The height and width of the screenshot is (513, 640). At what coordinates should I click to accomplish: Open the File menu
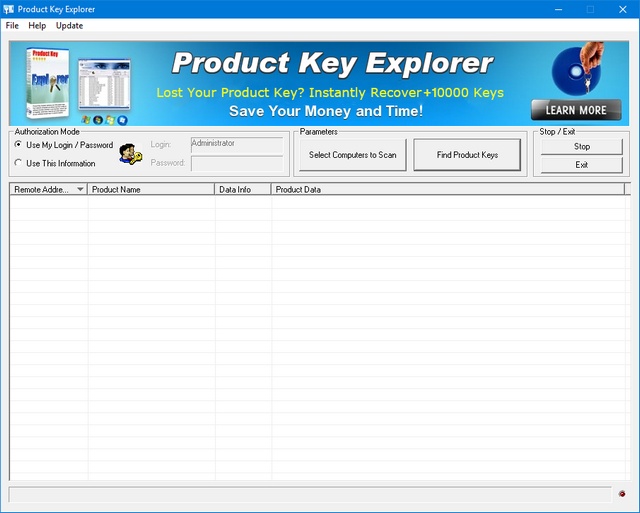tap(12, 26)
